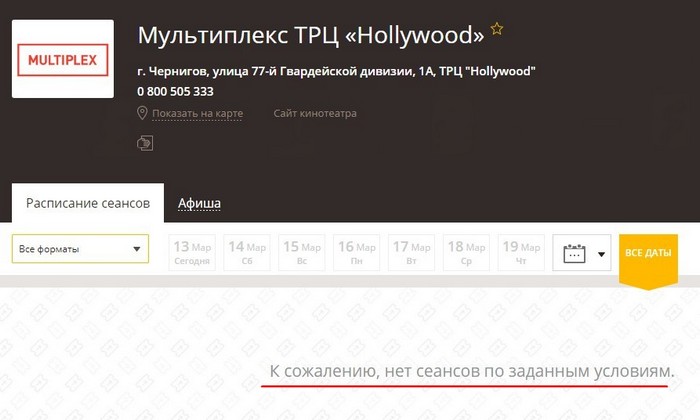Select date 13 Мар Сегодня
700x420 pixels.
point(191,253)
